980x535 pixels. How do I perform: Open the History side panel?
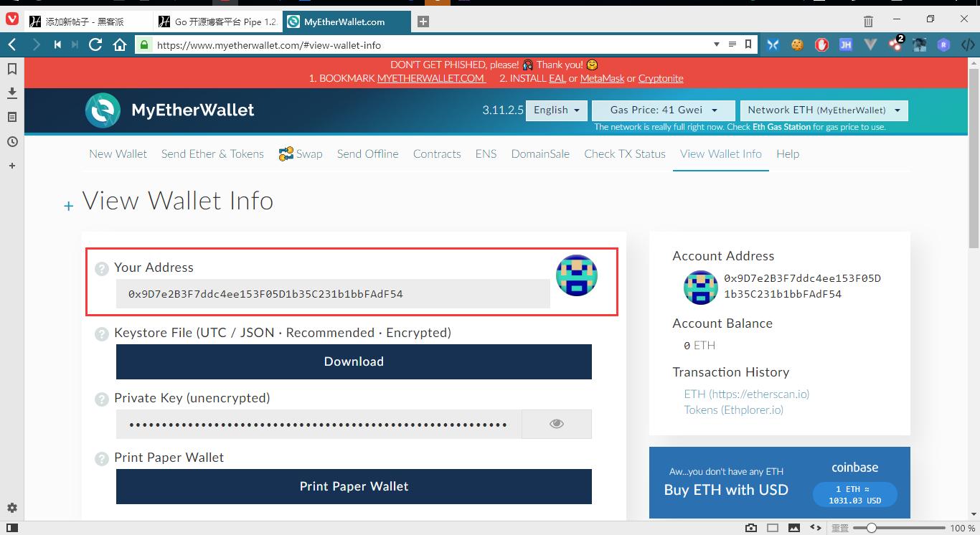12,141
